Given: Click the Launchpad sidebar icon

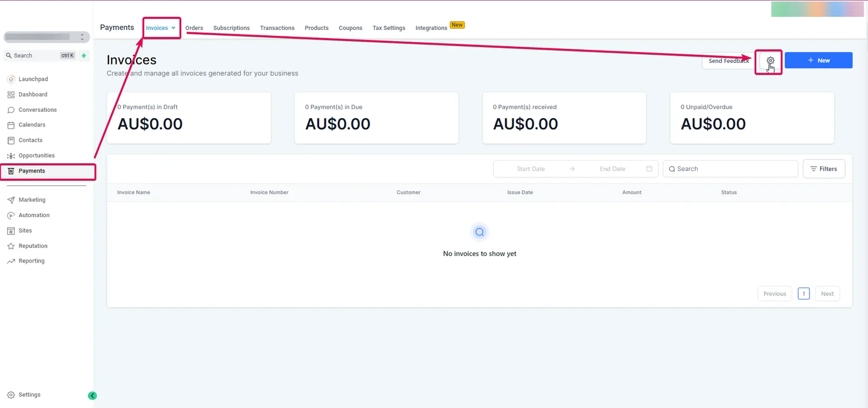Looking at the screenshot, I should [x=11, y=79].
